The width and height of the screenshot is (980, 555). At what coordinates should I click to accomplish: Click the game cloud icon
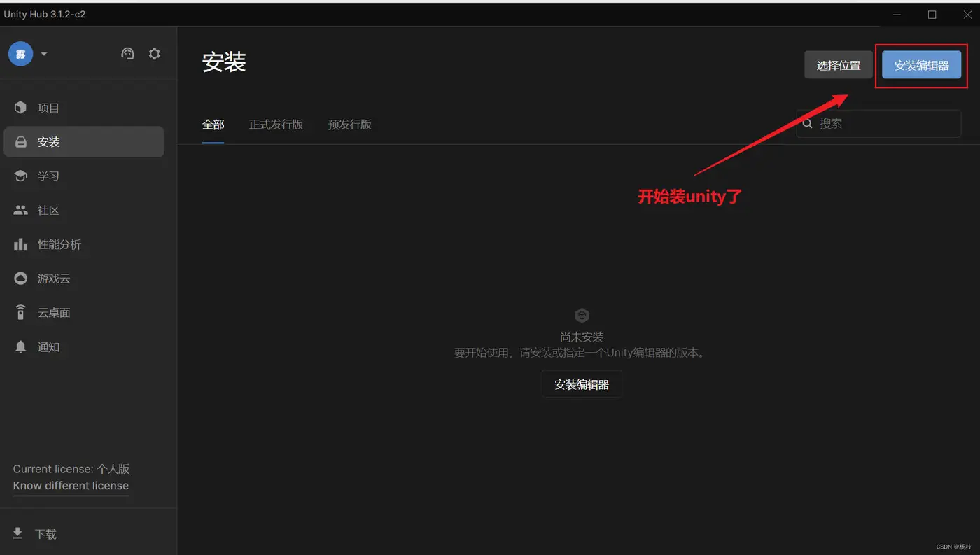(21, 279)
